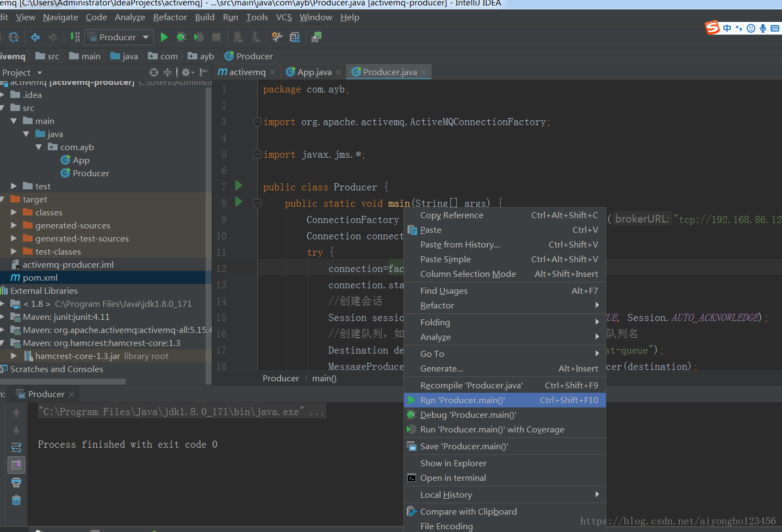Toggle code fold marker beside main method
This screenshot has width=782, height=532.
258,203
